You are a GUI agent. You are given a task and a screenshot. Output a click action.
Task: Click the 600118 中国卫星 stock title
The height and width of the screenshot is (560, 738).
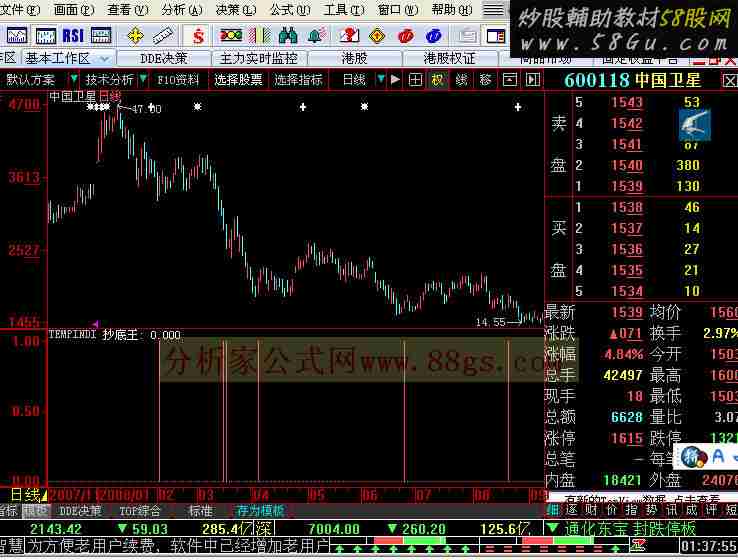point(632,80)
